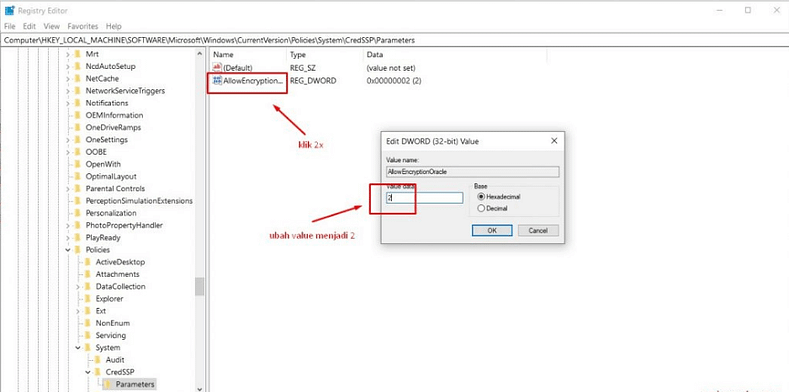789x392 pixels.
Task: Select the PhotoPropertyHandler folder icon
Action: tap(77, 225)
